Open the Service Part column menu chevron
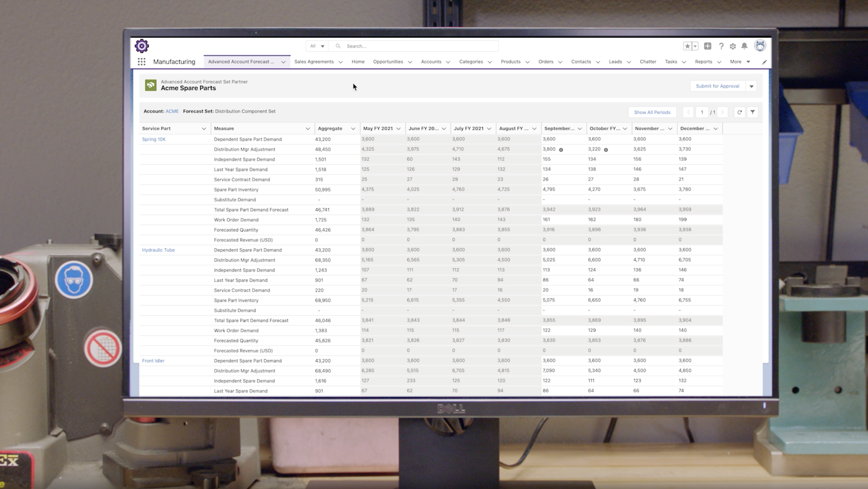The height and width of the screenshot is (489, 868). tap(204, 129)
